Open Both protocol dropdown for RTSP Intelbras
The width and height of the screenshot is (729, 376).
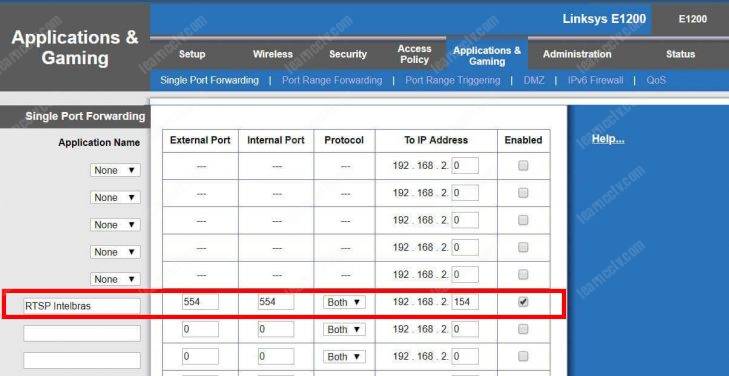coord(344,302)
